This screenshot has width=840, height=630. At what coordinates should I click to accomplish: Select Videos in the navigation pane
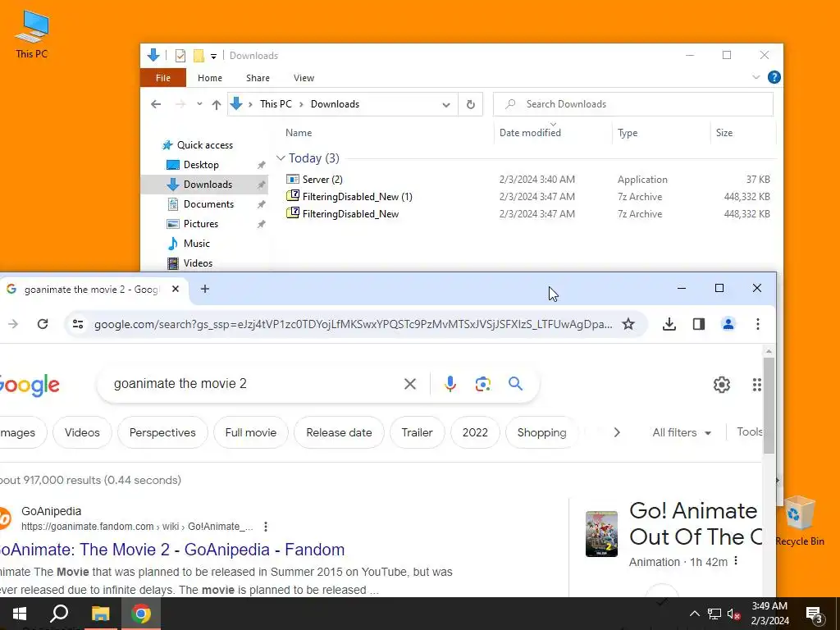click(198, 263)
